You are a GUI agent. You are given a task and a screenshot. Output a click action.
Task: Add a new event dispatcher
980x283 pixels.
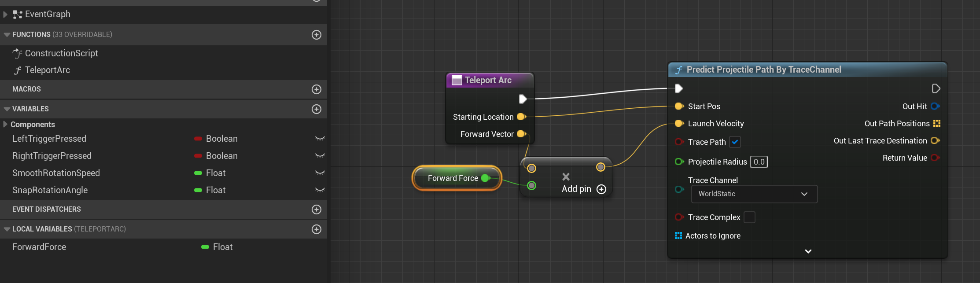[316, 209]
